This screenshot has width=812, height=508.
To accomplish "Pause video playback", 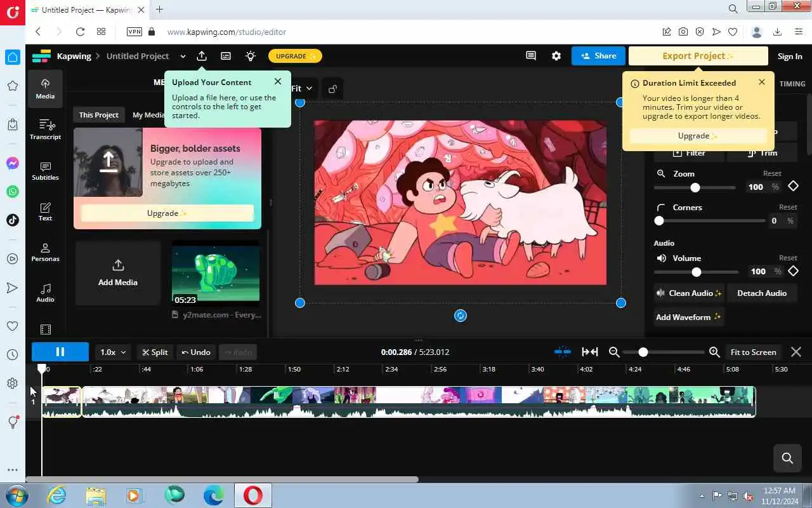I will click(x=60, y=352).
